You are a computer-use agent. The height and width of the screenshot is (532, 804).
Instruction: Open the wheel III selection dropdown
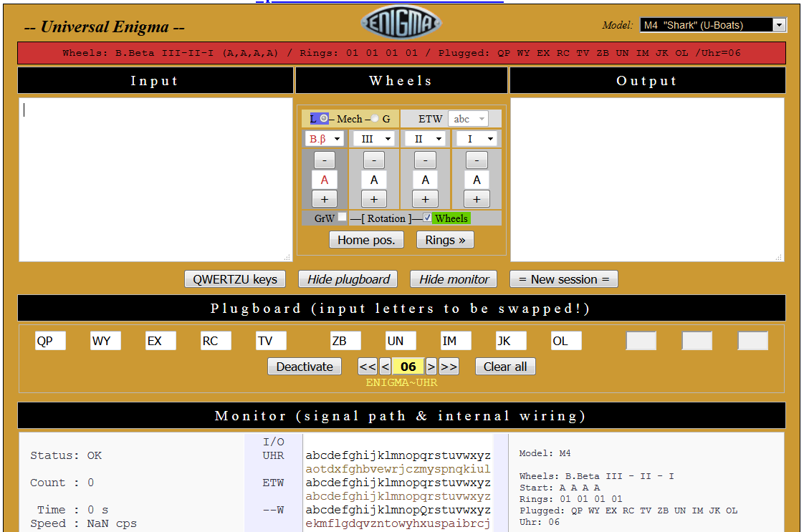(x=373, y=138)
